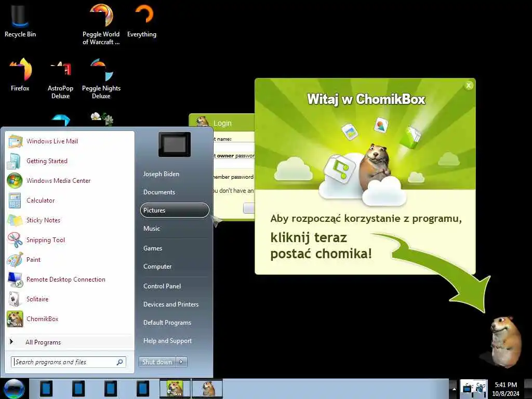Open Games from Start menu
The image size is (532, 399).
tap(153, 248)
